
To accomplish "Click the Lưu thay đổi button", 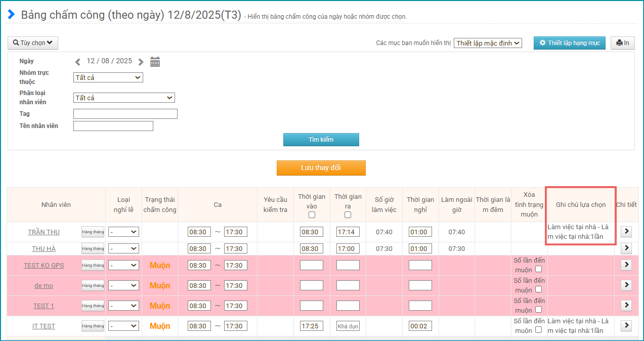I will coord(321,168).
